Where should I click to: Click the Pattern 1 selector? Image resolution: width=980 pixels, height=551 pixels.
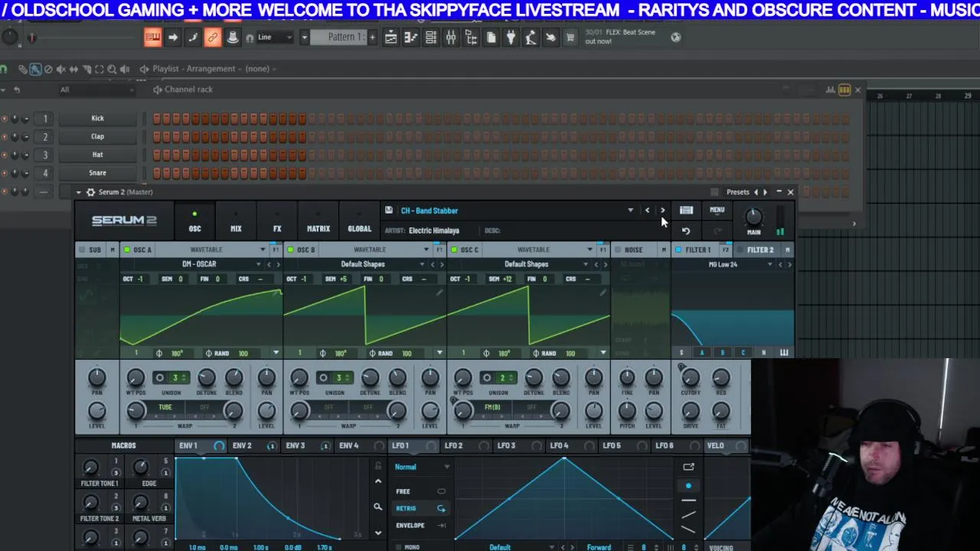tap(339, 37)
